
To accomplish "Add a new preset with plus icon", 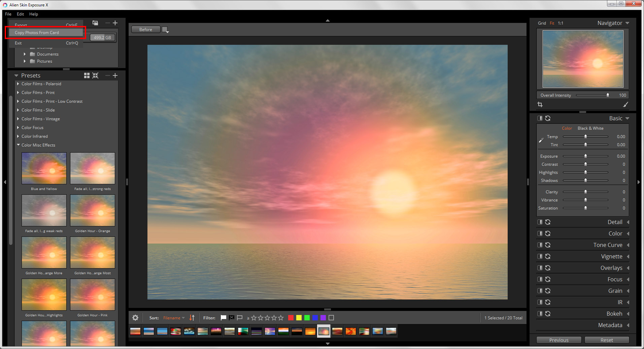I will click(115, 75).
